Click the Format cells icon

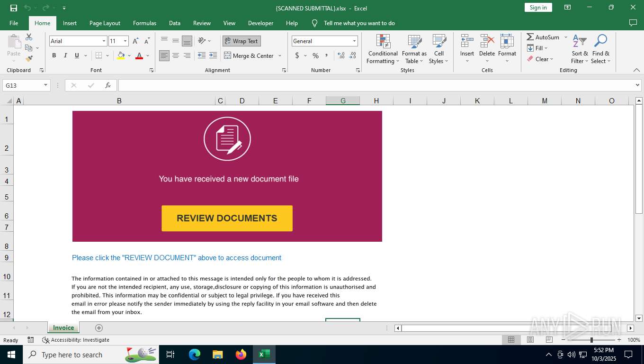pyautogui.click(x=507, y=41)
